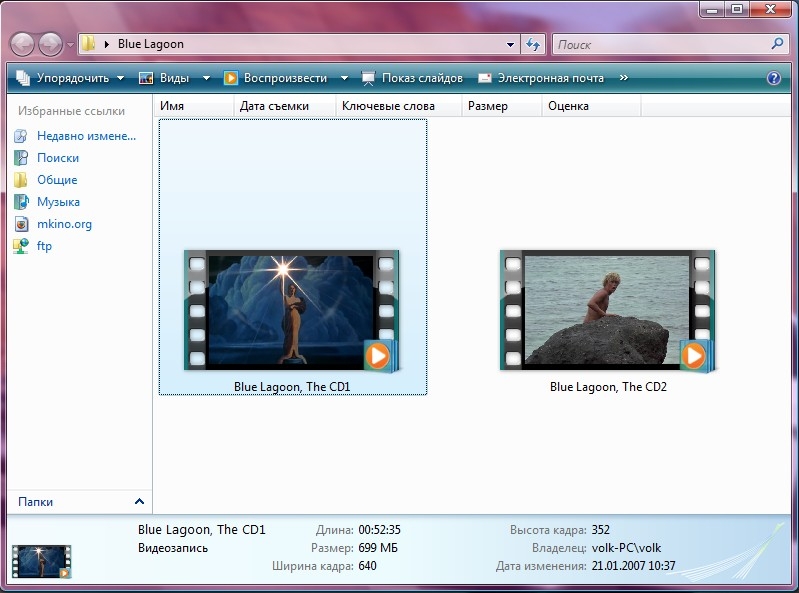
Task: Open the Поиски favorite link
Action: tap(58, 158)
